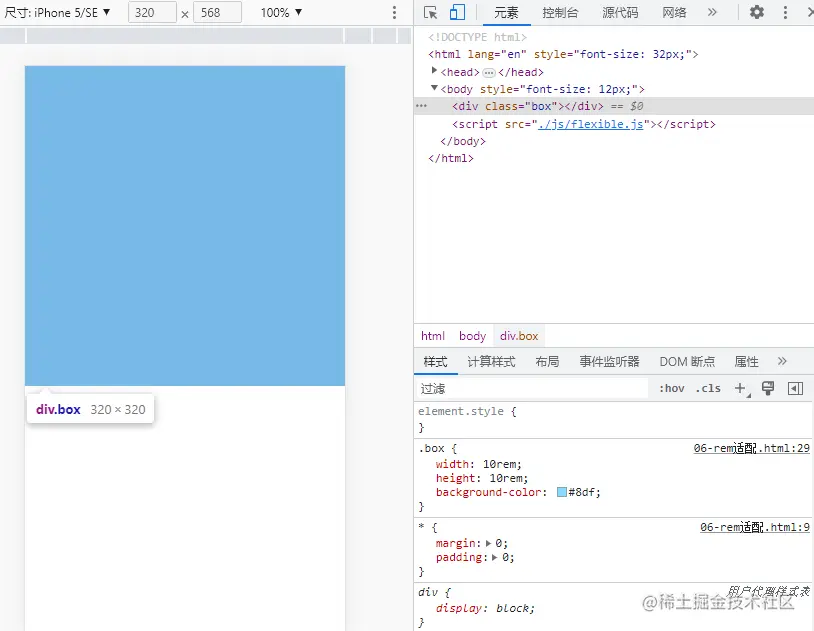Click the new style rule plus icon
814x631 pixels.
(738, 388)
